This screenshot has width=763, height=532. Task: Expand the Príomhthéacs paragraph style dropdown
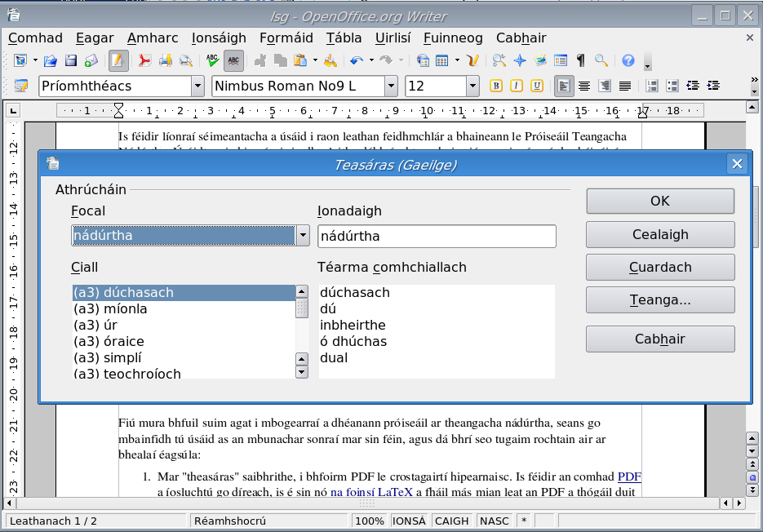pos(197,86)
